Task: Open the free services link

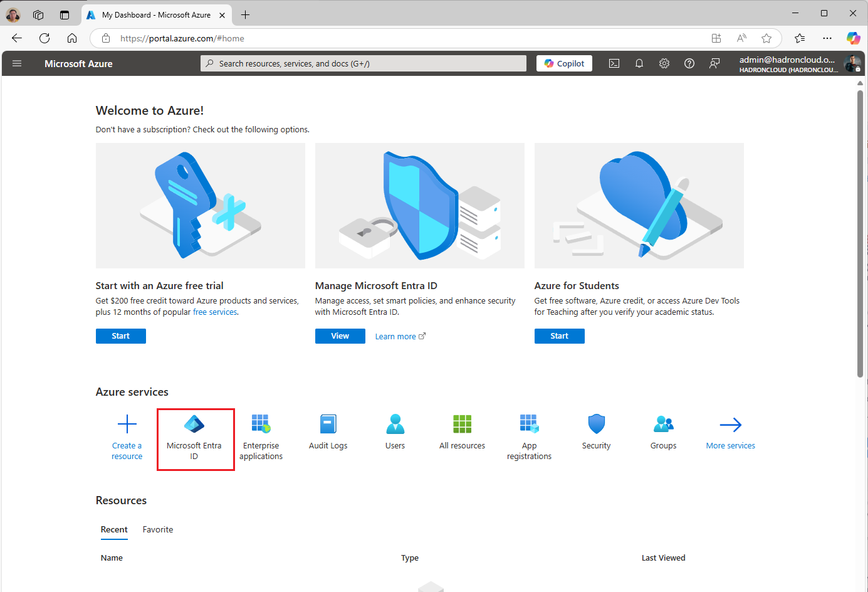Action: [215, 312]
